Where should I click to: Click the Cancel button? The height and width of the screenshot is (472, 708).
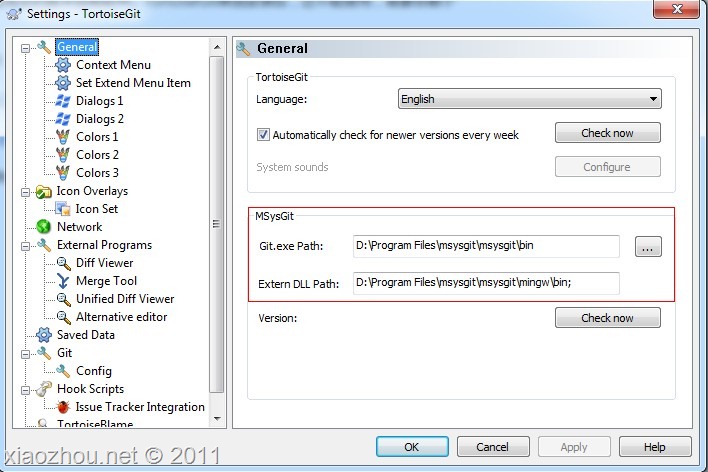click(493, 447)
